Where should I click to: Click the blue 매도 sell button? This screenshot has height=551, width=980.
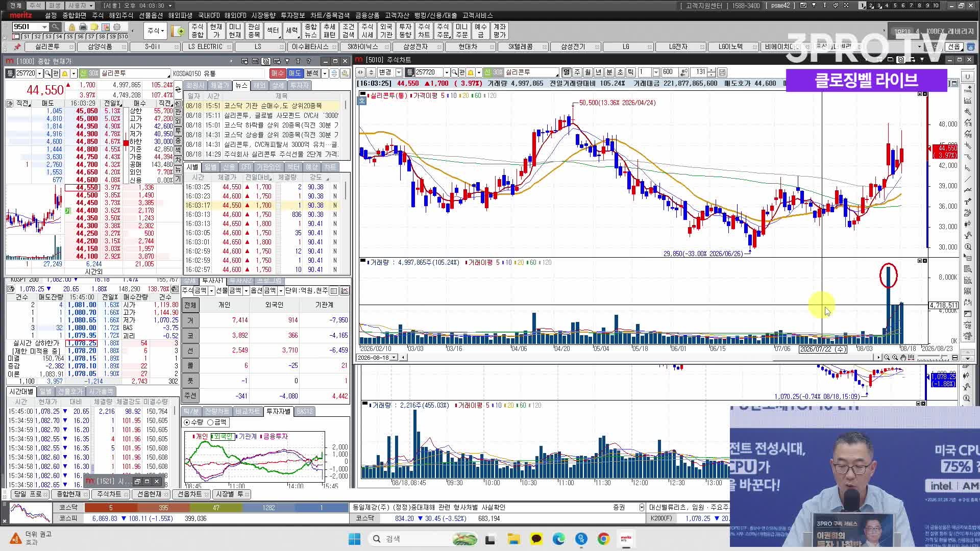[x=295, y=73]
